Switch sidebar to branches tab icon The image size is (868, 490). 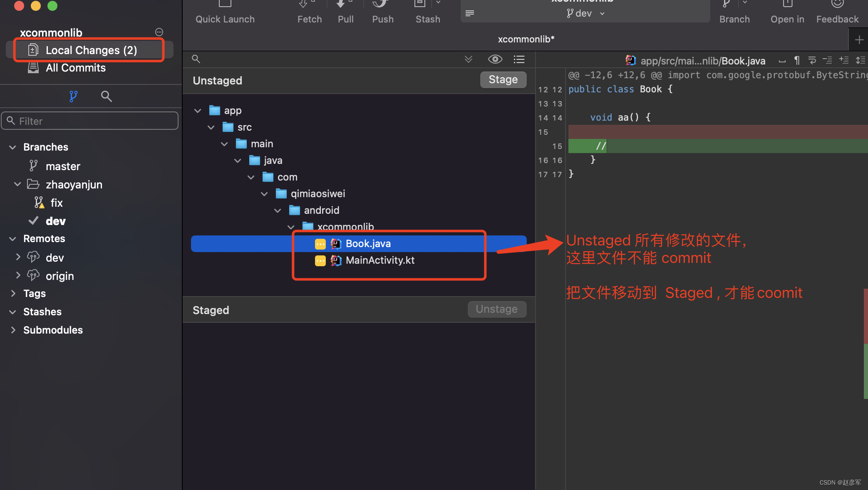(73, 97)
